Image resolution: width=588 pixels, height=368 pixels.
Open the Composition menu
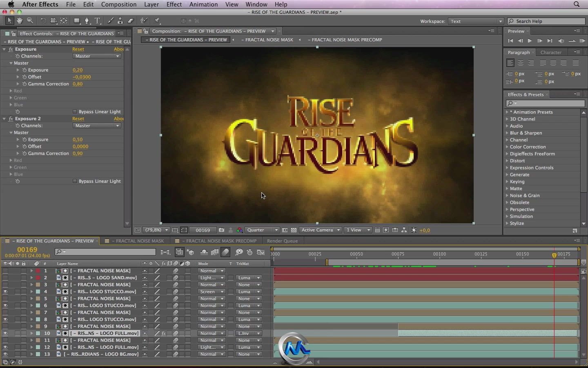point(119,4)
